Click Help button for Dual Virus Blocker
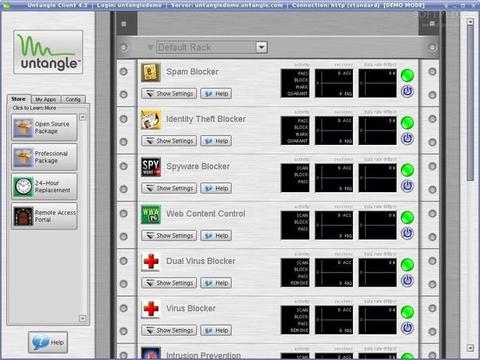The width and height of the screenshot is (480, 360). click(x=216, y=283)
